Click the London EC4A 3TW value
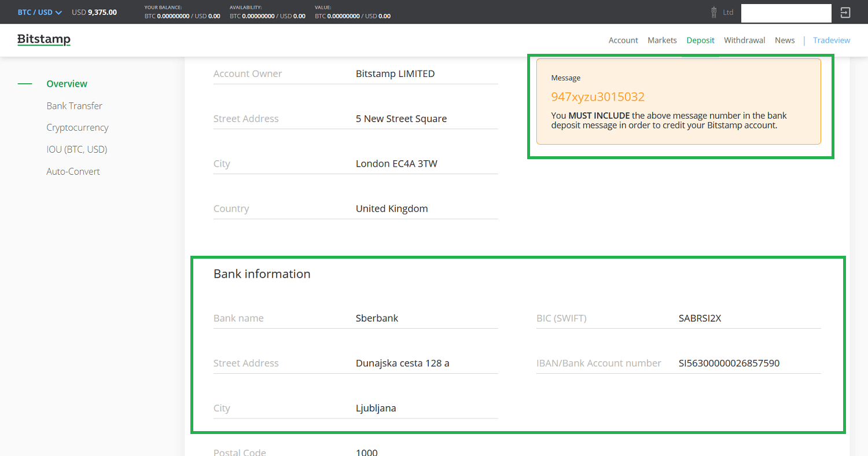 pyautogui.click(x=396, y=164)
